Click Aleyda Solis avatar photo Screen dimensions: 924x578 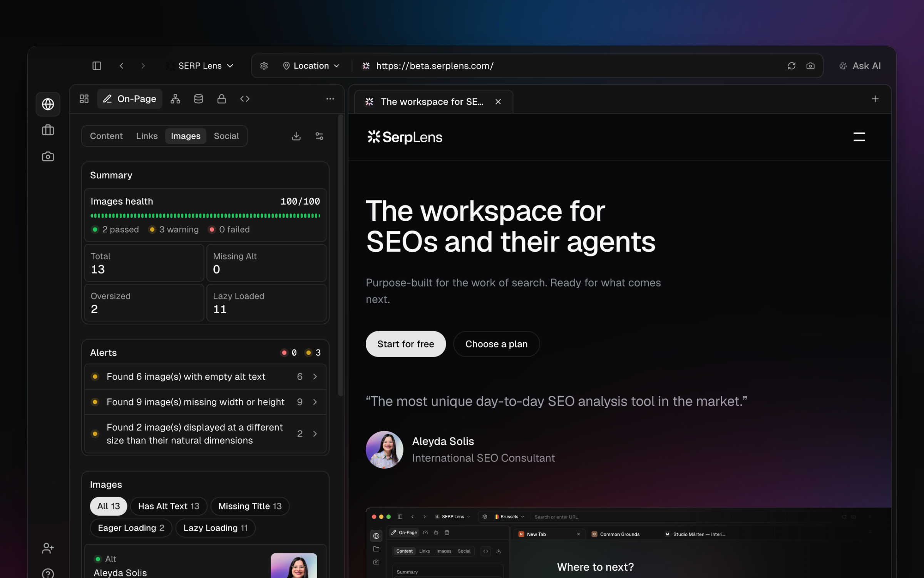pyautogui.click(x=385, y=450)
